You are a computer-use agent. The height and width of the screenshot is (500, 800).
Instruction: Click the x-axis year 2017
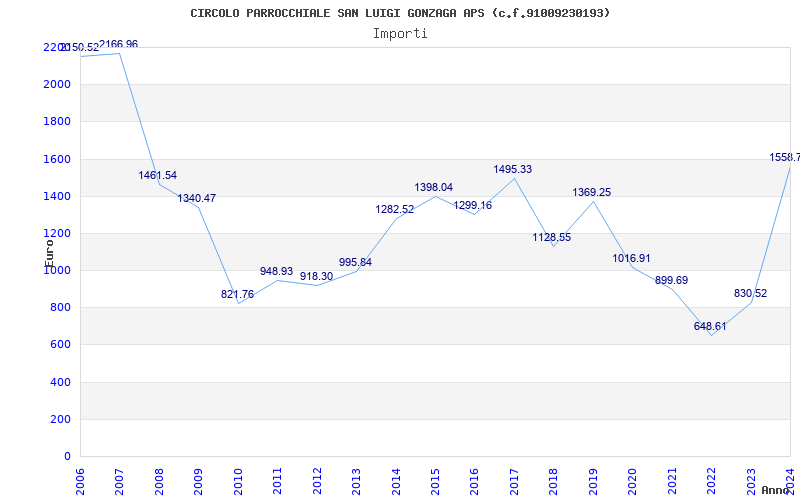click(x=514, y=481)
